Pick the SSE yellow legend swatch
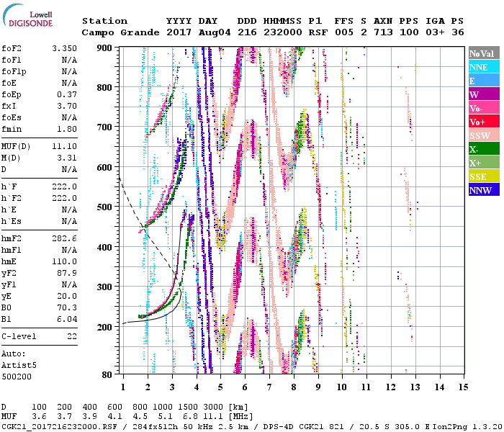504x432 pixels. pos(482,177)
